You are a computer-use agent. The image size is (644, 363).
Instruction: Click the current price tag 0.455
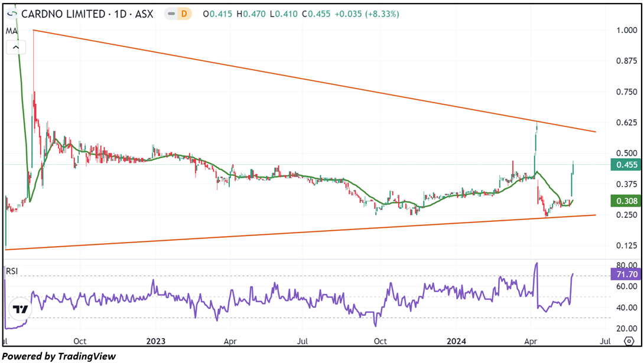626,165
